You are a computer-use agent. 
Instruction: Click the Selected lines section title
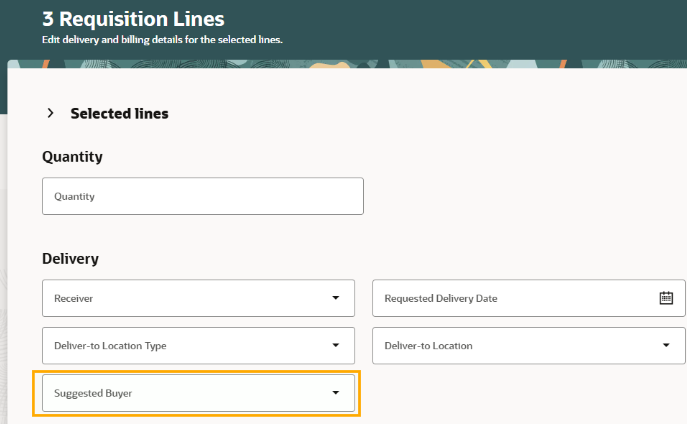click(119, 114)
